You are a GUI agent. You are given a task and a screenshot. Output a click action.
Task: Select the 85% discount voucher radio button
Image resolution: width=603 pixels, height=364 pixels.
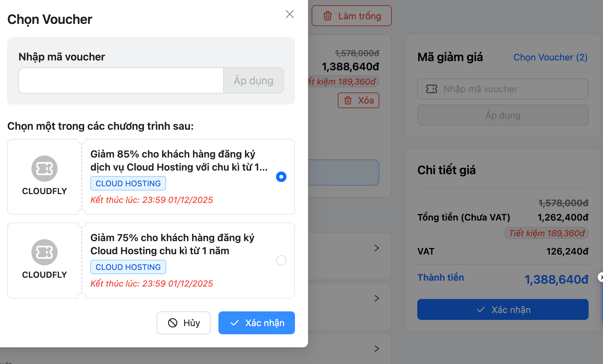pos(281,177)
